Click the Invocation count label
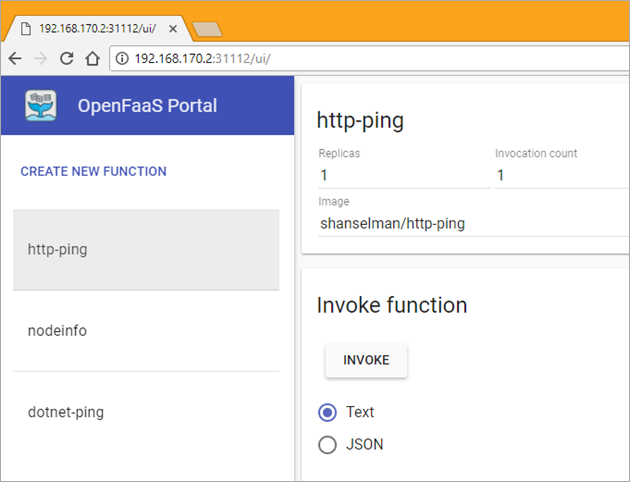The image size is (630, 482). click(536, 153)
